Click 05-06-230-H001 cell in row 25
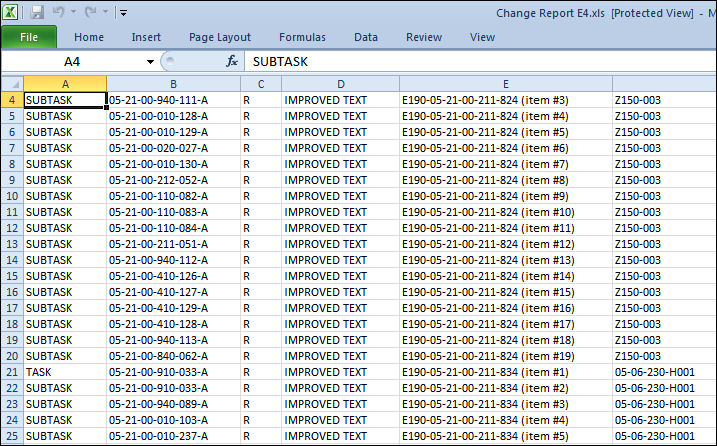 [664, 436]
